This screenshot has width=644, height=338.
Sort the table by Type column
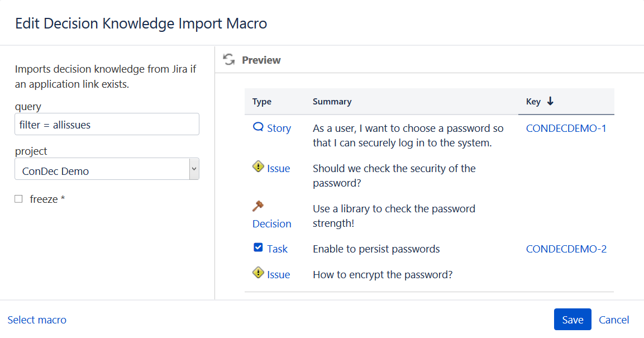pyautogui.click(x=262, y=102)
